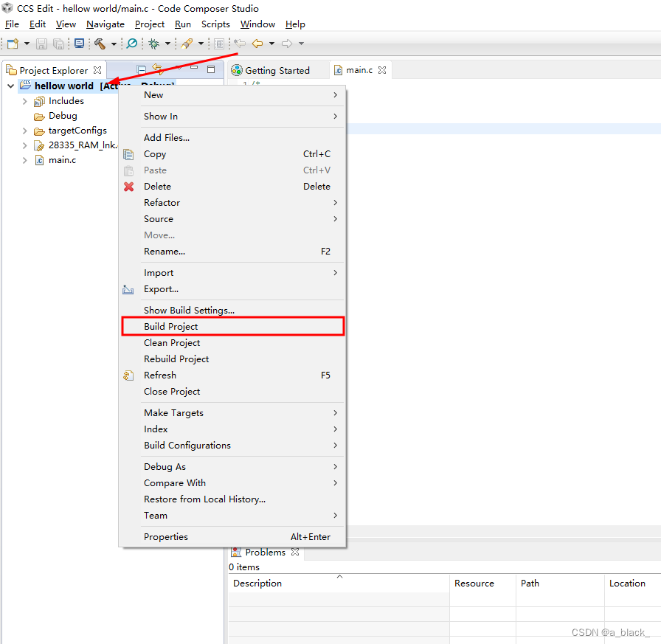Select Build Project in context menu
The width and height of the screenshot is (661, 644).
(232, 327)
